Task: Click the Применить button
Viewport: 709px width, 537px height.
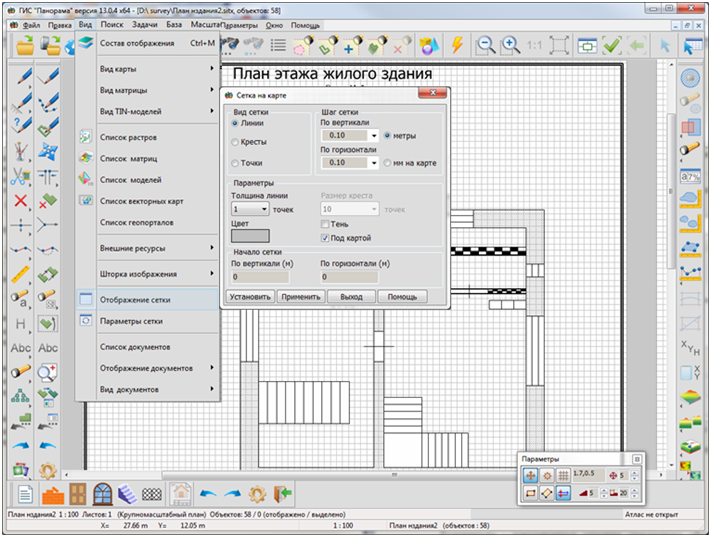Action: pyautogui.click(x=300, y=297)
